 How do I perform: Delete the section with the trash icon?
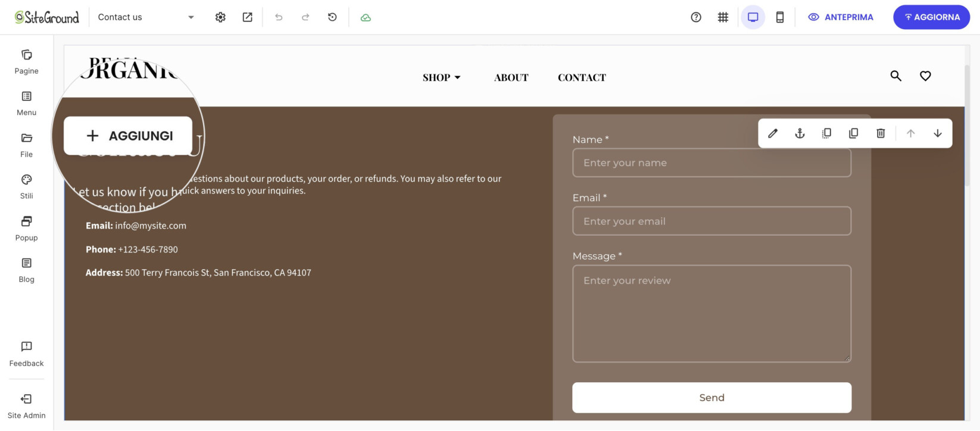point(881,133)
